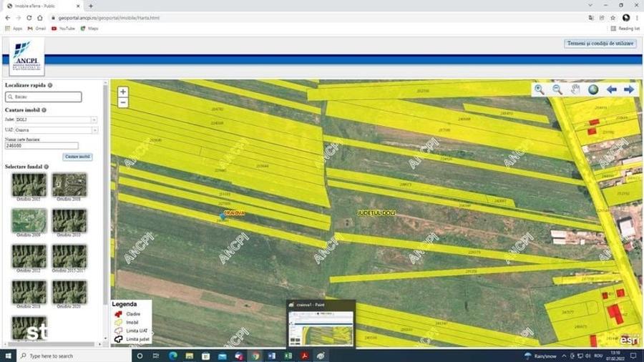The image size is (644, 362).
Task: Click info icon beside Cautare imobil
Action: click(44, 110)
